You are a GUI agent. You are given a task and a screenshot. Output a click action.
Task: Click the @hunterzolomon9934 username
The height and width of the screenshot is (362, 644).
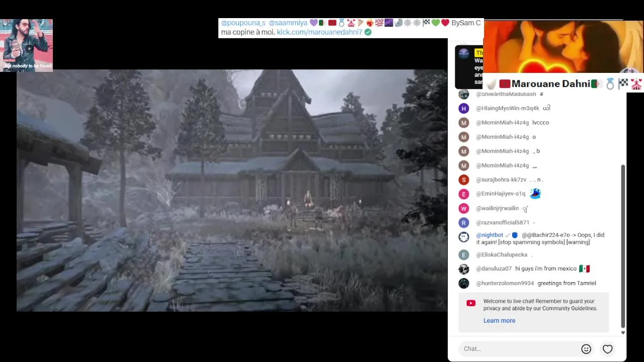[505, 284]
